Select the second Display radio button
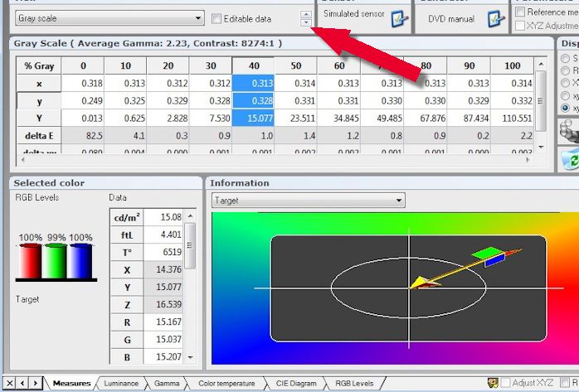The height and width of the screenshot is (392, 579). 565,70
